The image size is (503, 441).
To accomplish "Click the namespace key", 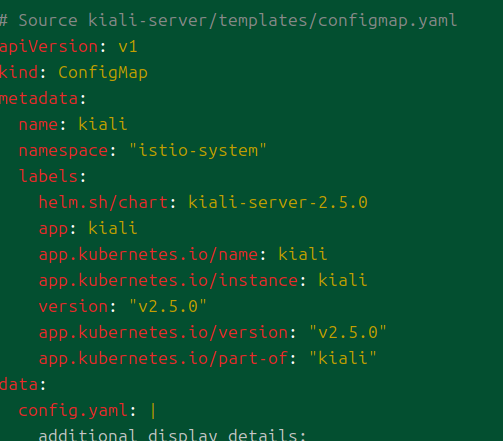I will click(63, 151).
